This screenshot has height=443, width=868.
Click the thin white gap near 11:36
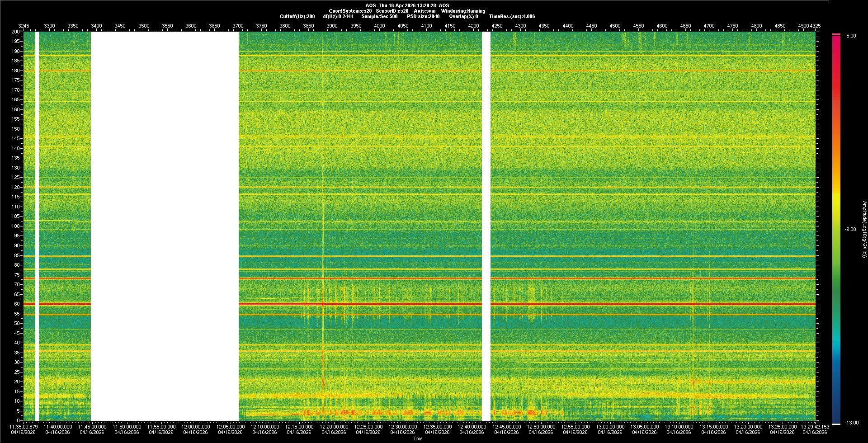pos(37,226)
